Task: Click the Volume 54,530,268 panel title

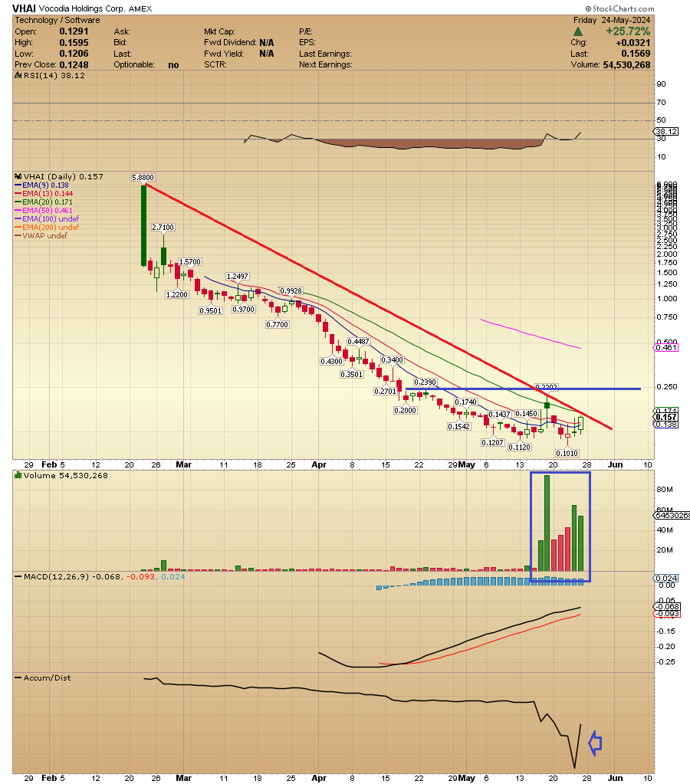Action: point(65,475)
